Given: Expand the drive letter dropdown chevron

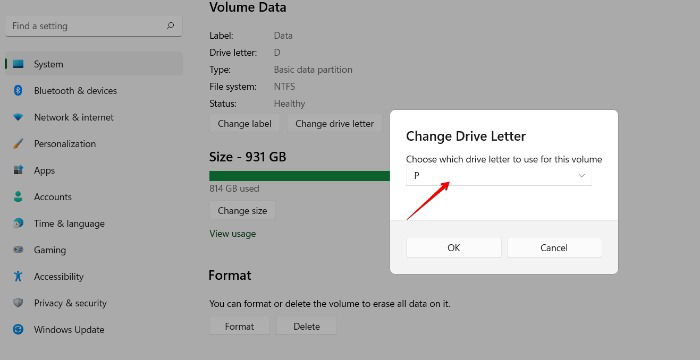Looking at the screenshot, I should (582, 176).
